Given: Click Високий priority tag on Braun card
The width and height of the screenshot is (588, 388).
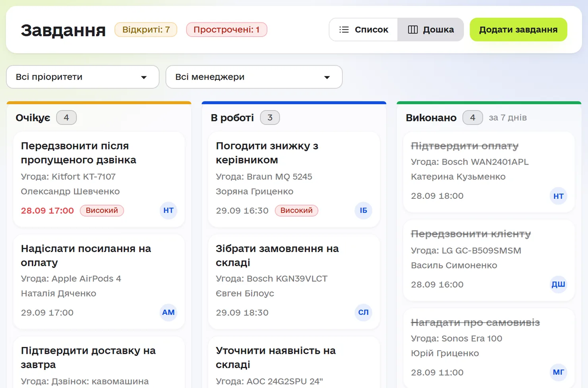Looking at the screenshot, I should tap(296, 210).
